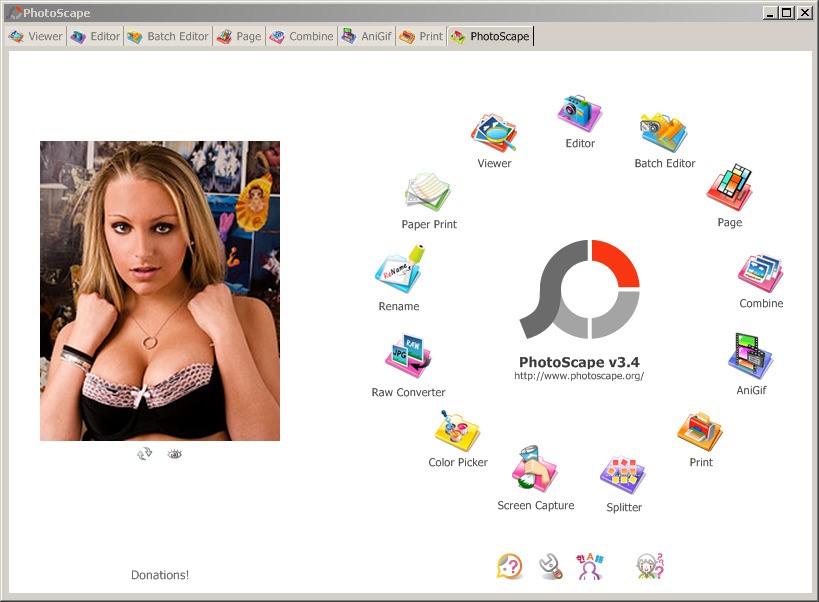Switch to the Batch Editor tab
The image size is (819, 602).
(168, 37)
